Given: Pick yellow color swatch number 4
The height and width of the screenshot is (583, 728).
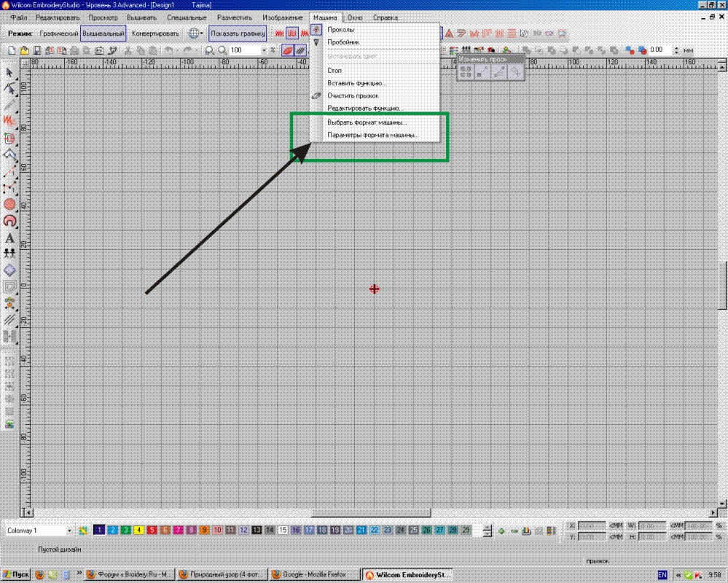Looking at the screenshot, I should click(138, 530).
